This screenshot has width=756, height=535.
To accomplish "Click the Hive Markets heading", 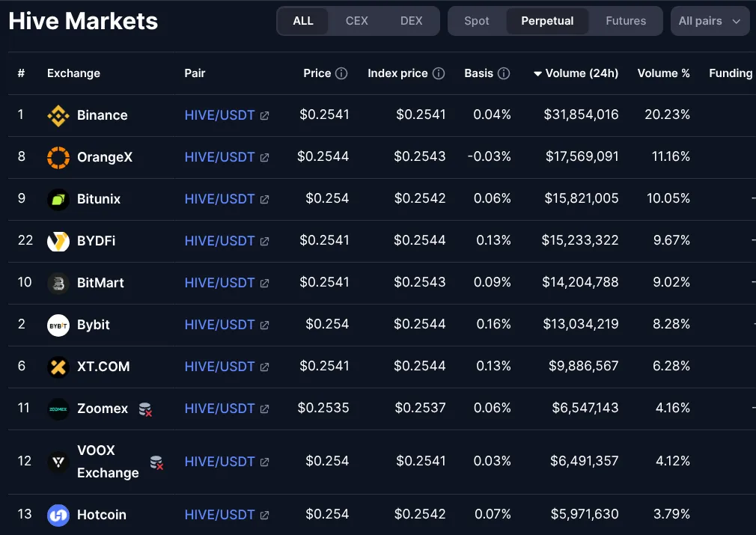I will [x=83, y=21].
